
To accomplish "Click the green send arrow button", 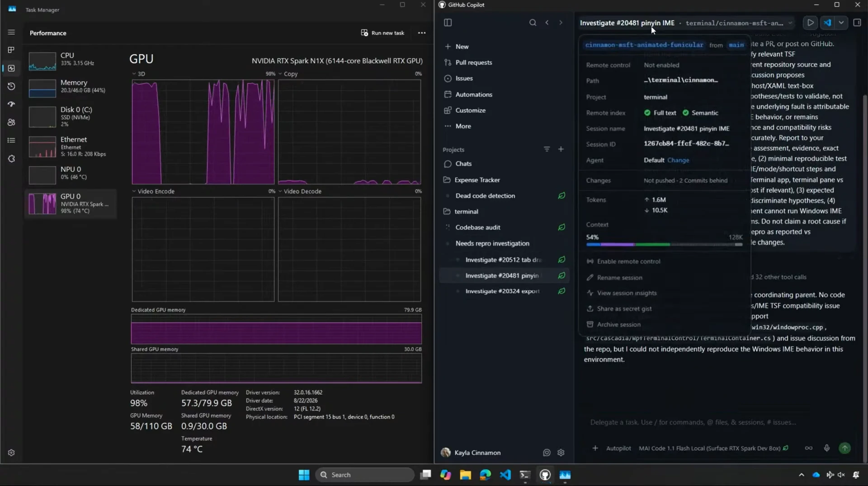I will pyautogui.click(x=844, y=448).
